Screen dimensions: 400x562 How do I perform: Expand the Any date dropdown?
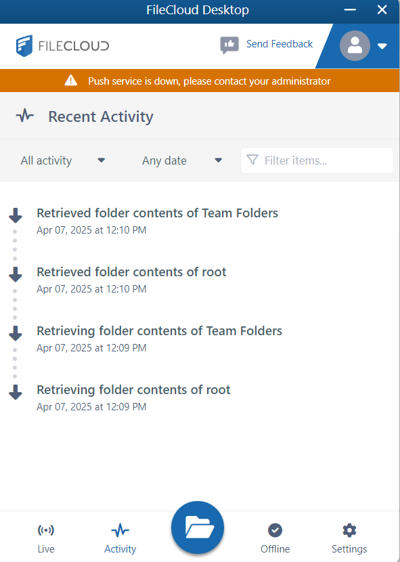[182, 161]
